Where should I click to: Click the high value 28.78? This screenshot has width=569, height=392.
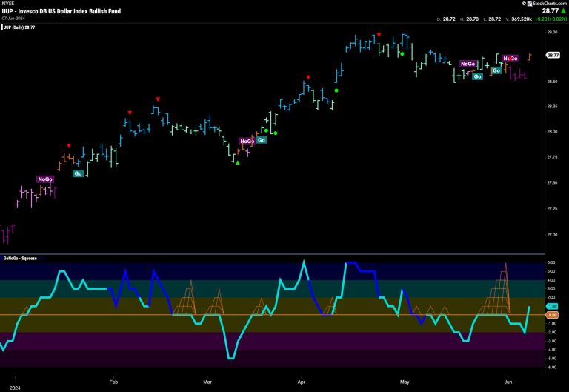(472, 19)
